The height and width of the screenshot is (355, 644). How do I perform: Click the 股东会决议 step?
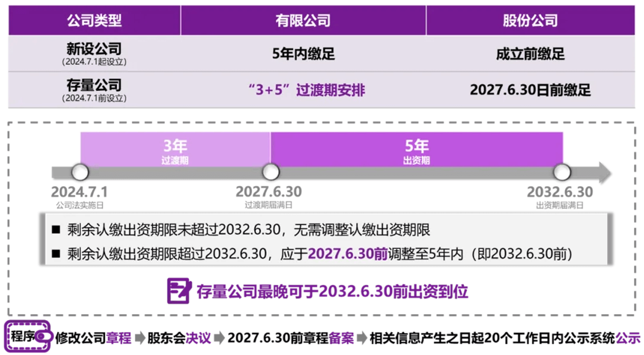pos(179,338)
